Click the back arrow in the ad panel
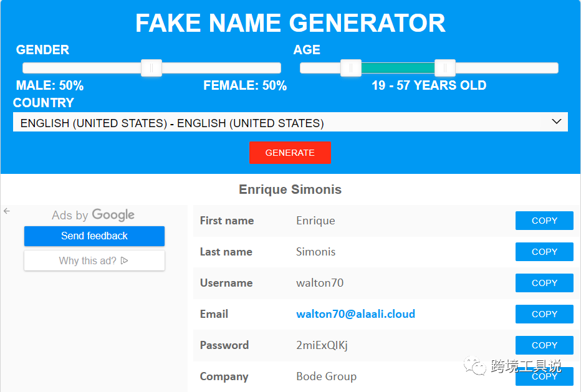Image resolution: width=581 pixels, height=392 pixels. (7, 211)
